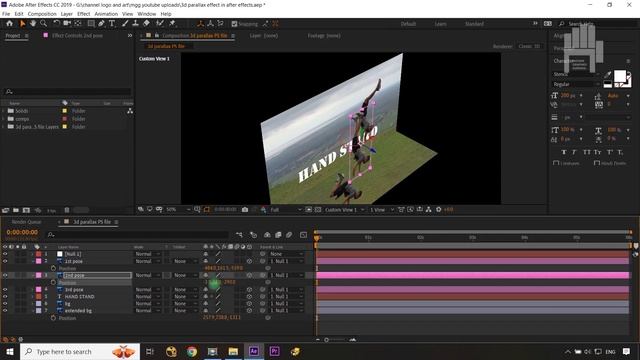Image resolution: width=640 pixels, height=360 pixels.
Task: Select the Brush tool
Action: click(125, 24)
